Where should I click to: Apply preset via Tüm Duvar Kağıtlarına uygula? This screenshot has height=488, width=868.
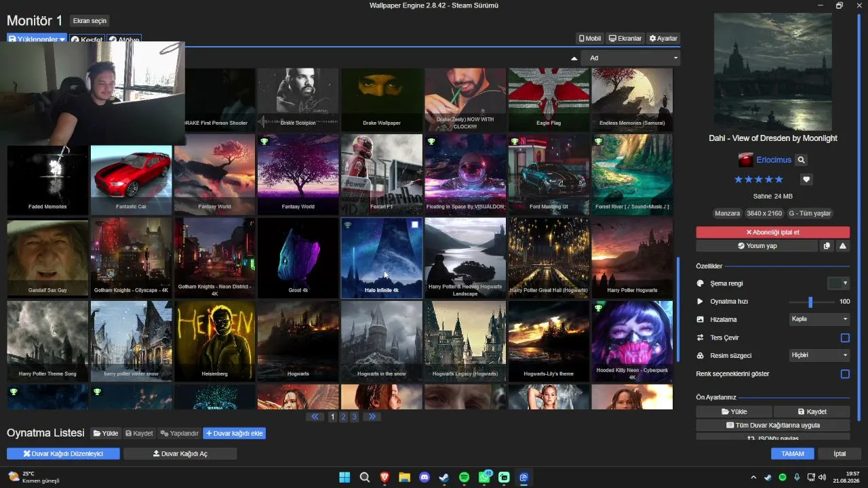(773, 426)
